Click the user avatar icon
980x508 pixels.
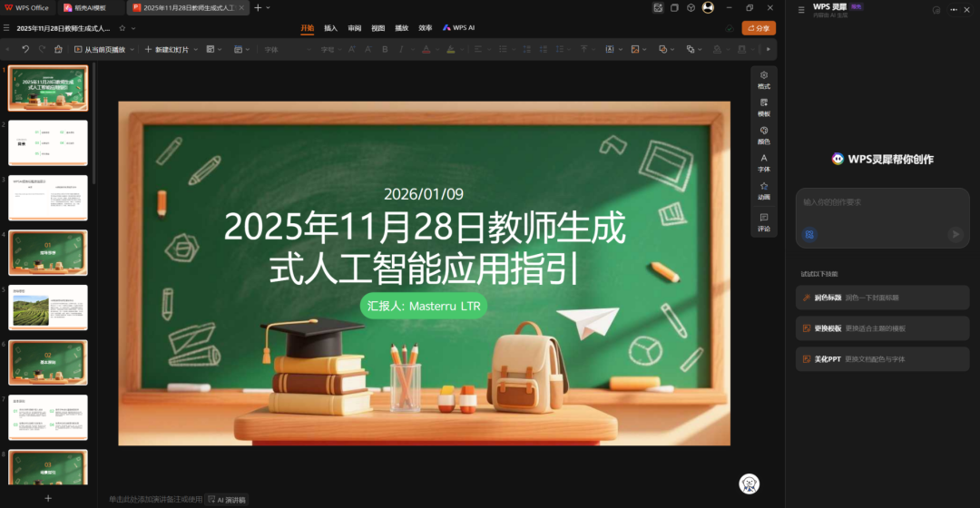click(708, 7)
